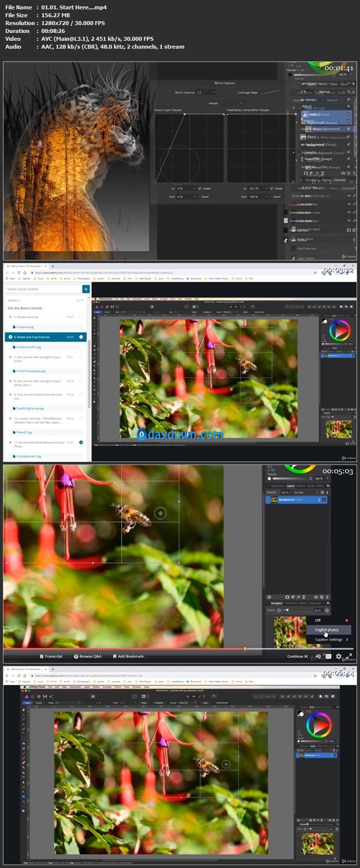Uncheck completed lesson 11 Get the Best White Balance
This screenshot has width=360, height=868.
pos(81,442)
